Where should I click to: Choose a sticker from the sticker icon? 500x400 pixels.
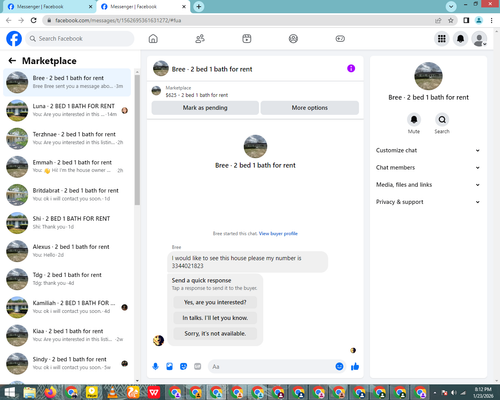point(183,367)
